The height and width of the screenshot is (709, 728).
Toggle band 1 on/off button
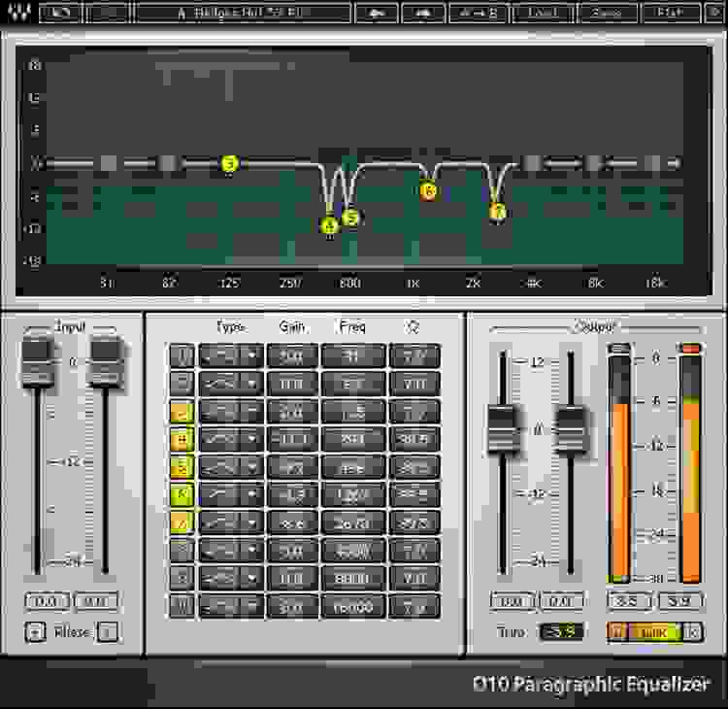182,355
